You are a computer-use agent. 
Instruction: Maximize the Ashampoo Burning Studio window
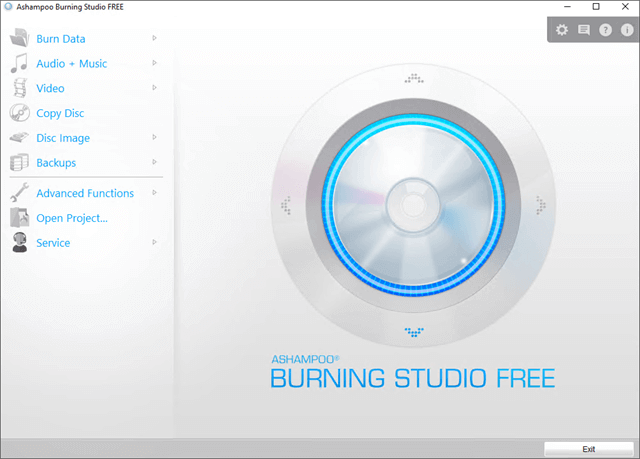[x=596, y=7]
